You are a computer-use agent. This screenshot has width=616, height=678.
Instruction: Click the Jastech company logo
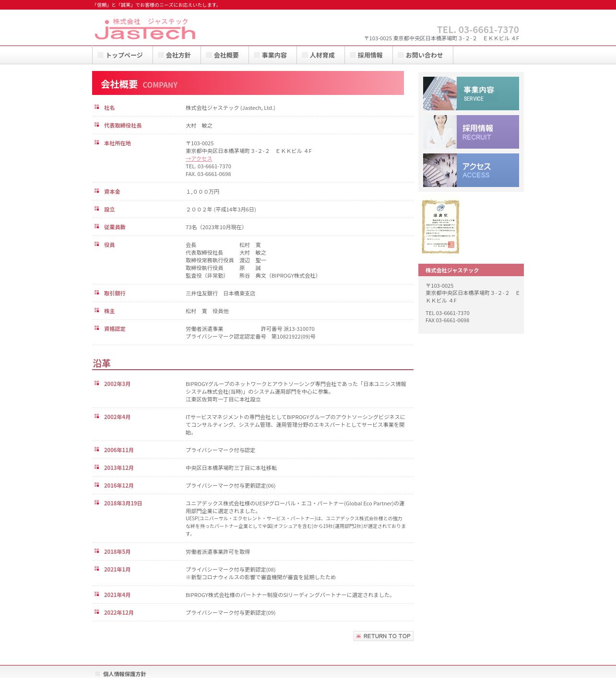(145, 29)
